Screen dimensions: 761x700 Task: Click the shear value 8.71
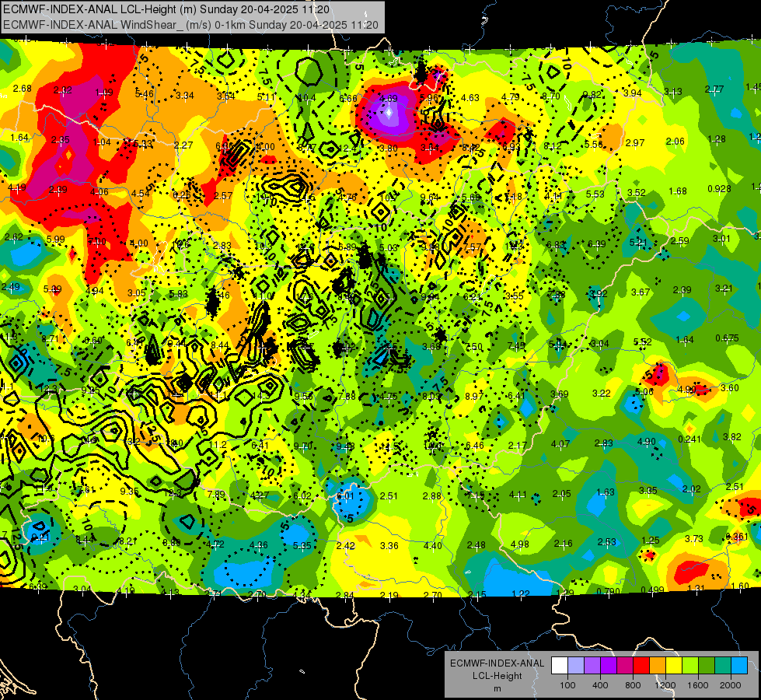pyautogui.click(x=51, y=339)
